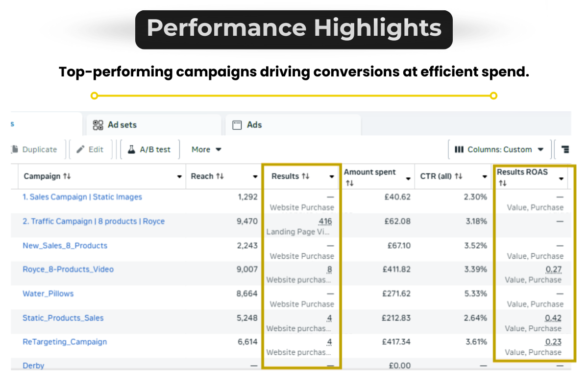This screenshot has height=392, width=588.
Task: Click the Duplicate button
Action: click(x=34, y=149)
